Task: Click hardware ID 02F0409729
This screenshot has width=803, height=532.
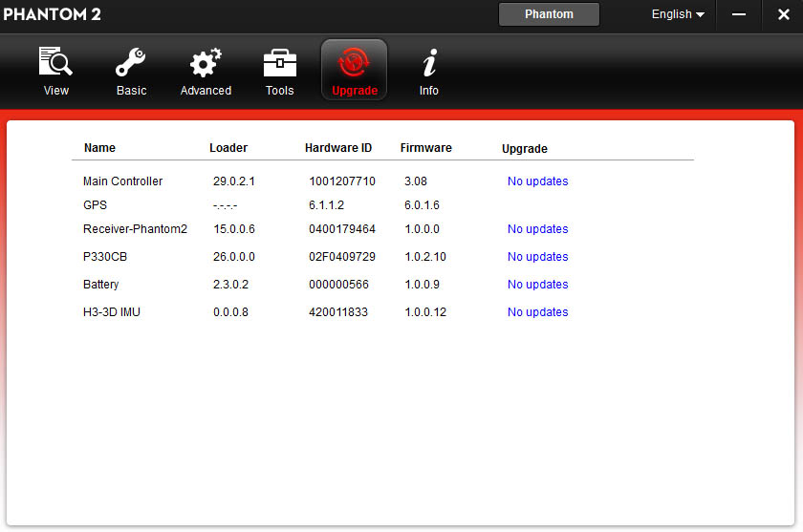Action: pos(342,256)
